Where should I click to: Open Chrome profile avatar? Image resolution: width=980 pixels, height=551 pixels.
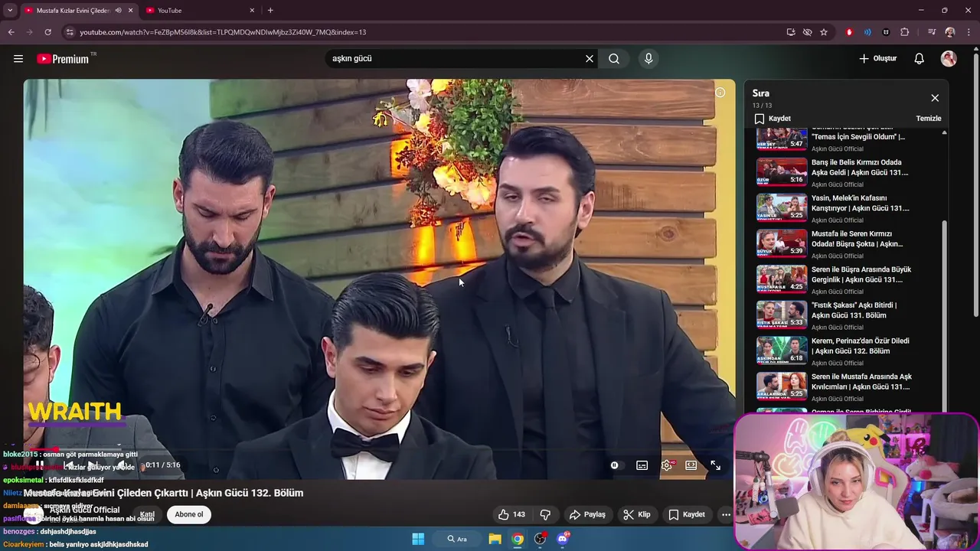(x=950, y=32)
